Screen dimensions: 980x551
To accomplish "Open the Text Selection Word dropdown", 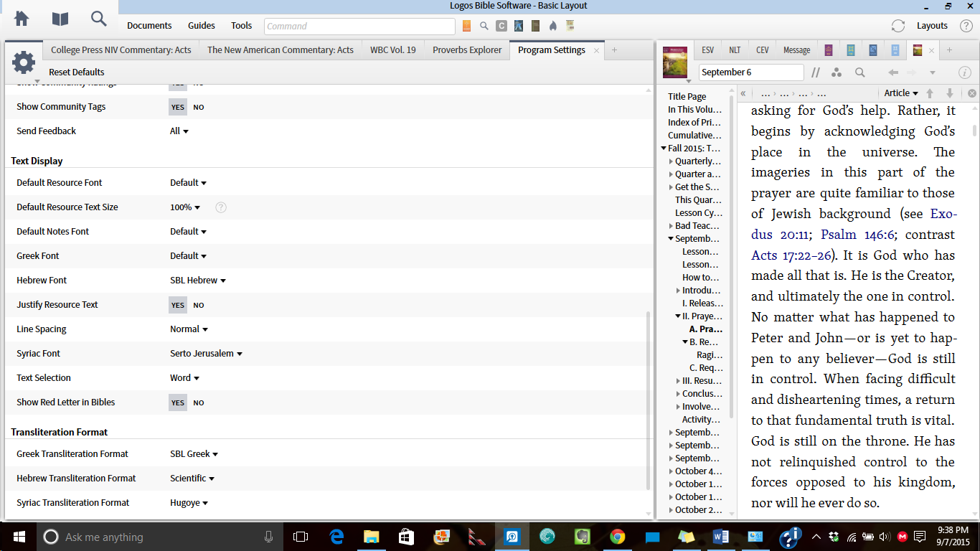I will tap(184, 378).
